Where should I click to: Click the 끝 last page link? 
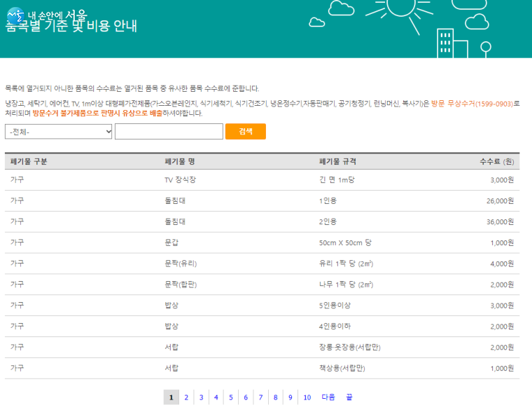[x=349, y=397]
